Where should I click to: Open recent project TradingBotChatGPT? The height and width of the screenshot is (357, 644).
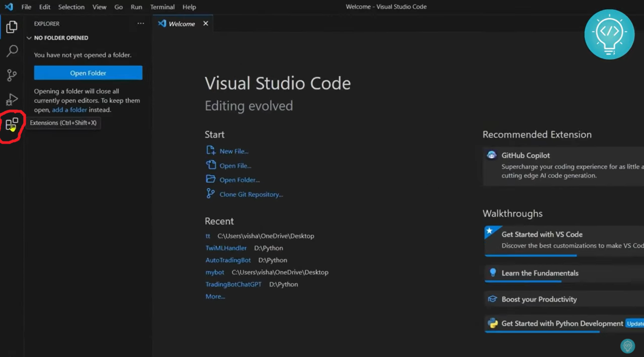(x=233, y=284)
